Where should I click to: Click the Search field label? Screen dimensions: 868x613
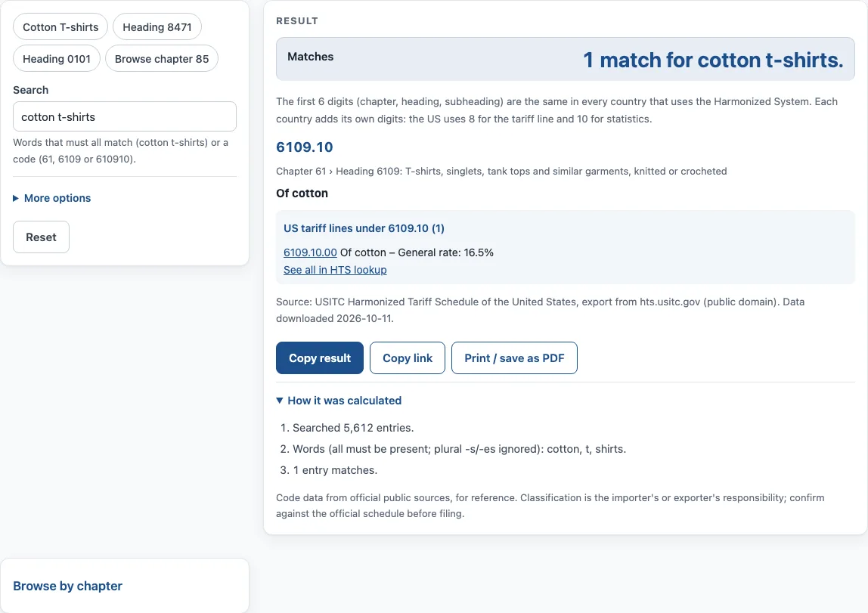click(30, 90)
